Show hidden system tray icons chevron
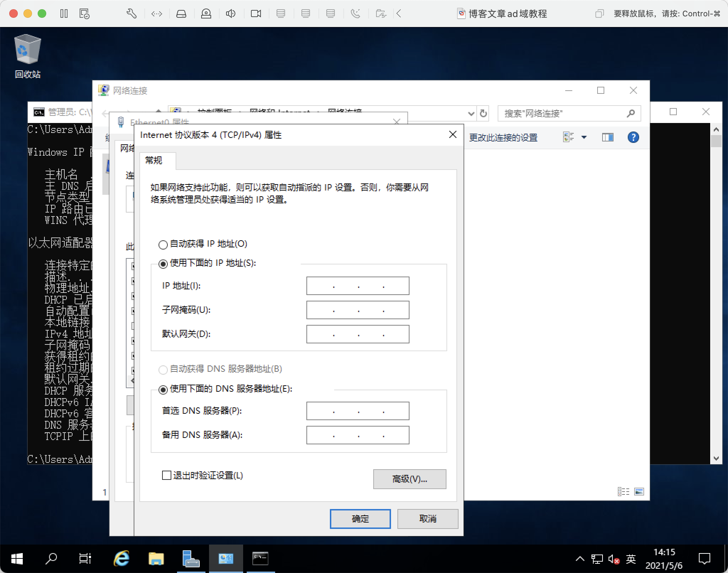The height and width of the screenshot is (573, 728). point(580,559)
